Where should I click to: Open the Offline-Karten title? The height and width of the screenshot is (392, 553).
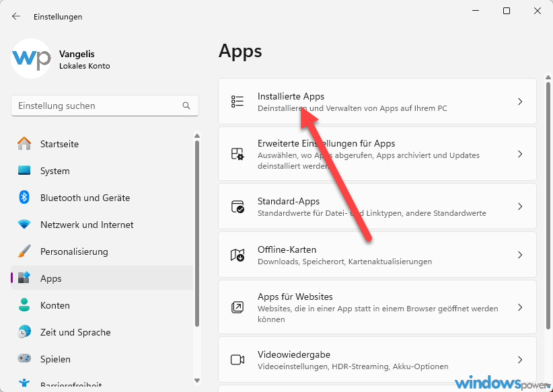tap(287, 249)
